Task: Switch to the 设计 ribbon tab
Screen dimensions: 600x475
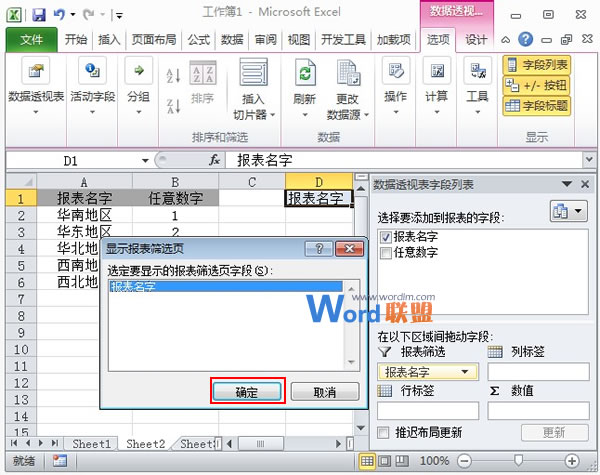Action: (x=477, y=40)
